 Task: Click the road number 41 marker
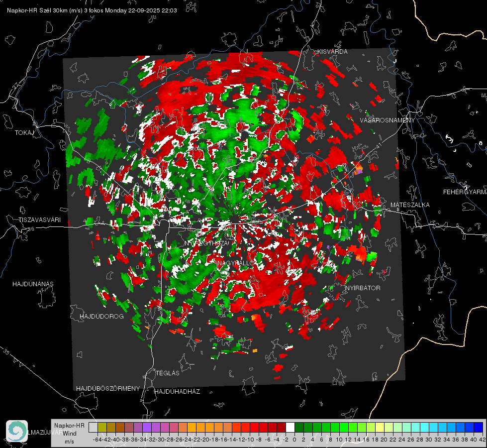[x=378, y=145]
